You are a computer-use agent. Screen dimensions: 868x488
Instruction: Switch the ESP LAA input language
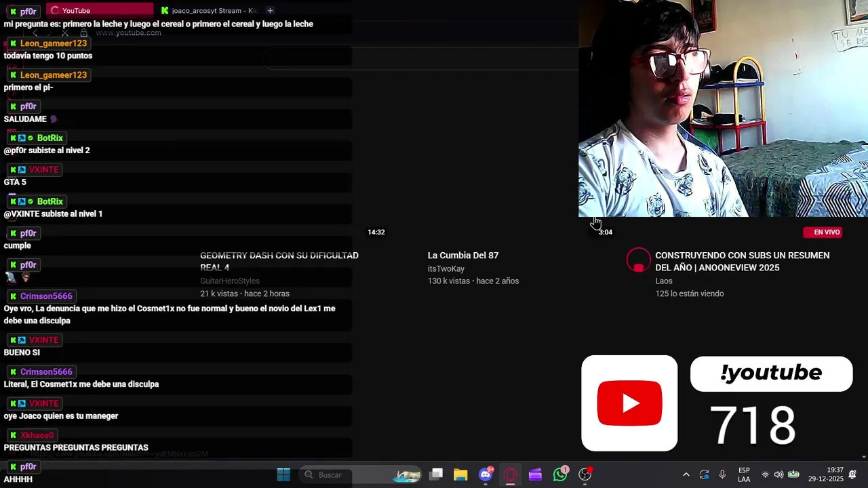(744, 474)
